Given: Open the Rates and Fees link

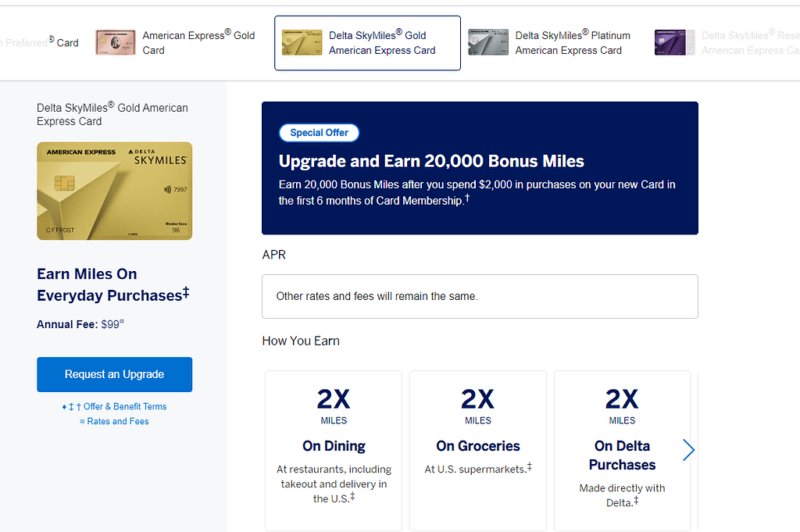Looking at the screenshot, I should 117,421.
